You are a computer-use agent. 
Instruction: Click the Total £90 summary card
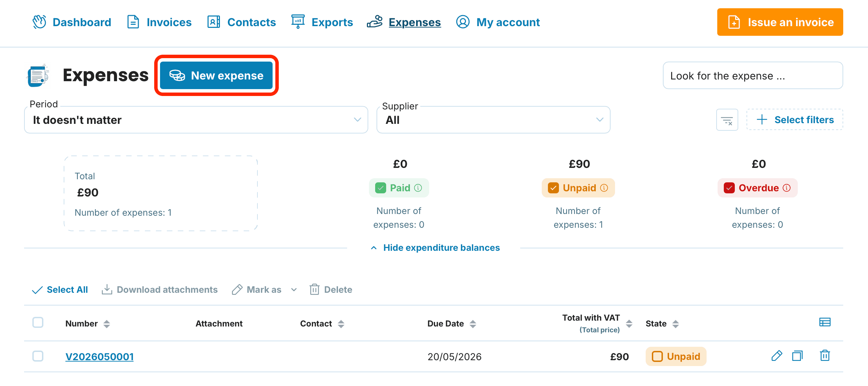(161, 193)
